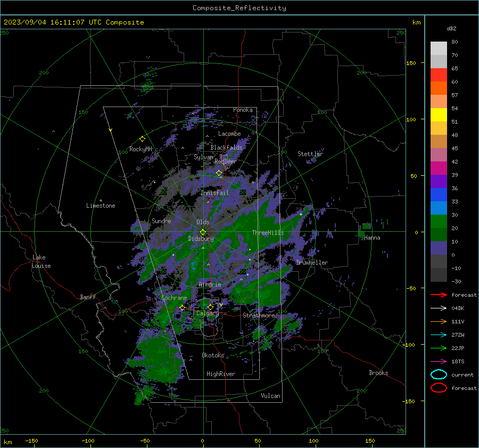Click the orange 111V arrow icon
The width and height of the screenshot is (479, 448).
pyautogui.click(x=439, y=321)
